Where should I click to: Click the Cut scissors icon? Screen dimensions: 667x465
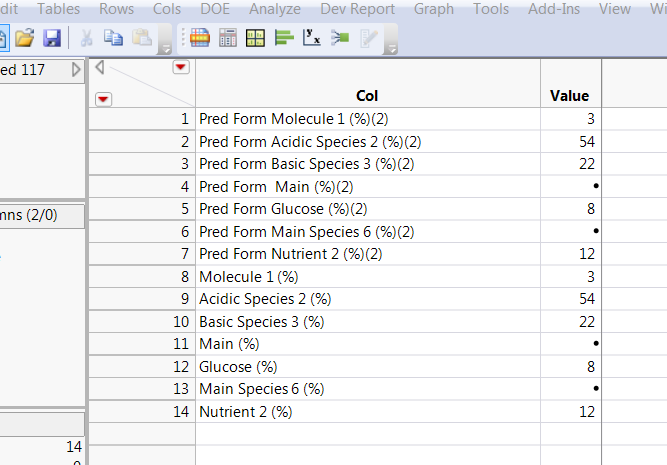click(86, 38)
